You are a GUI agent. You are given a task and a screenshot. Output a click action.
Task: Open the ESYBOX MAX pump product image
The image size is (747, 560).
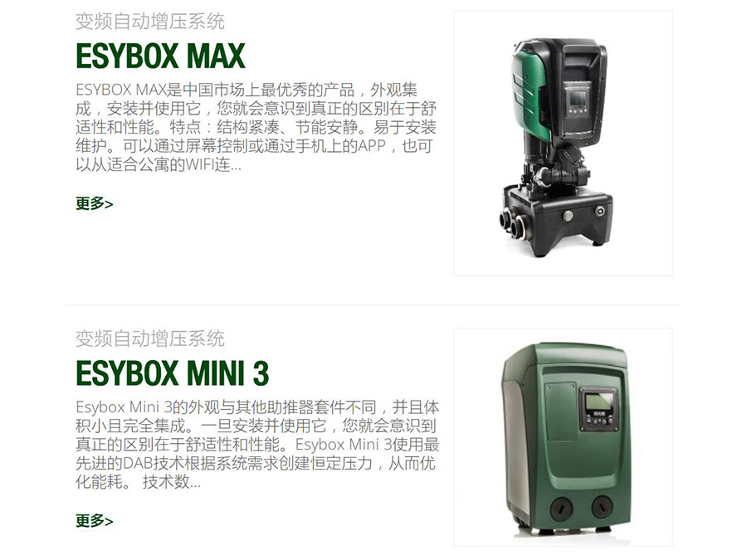tap(563, 144)
